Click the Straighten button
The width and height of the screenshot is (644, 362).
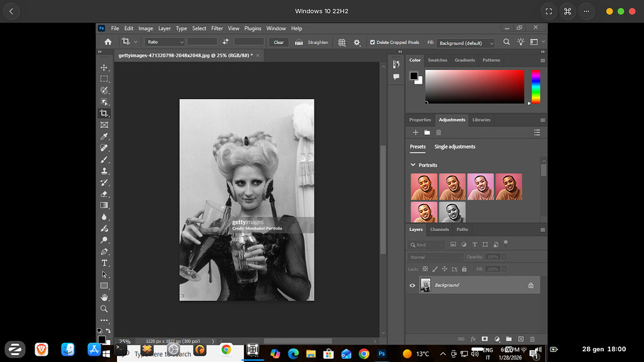(x=312, y=42)
